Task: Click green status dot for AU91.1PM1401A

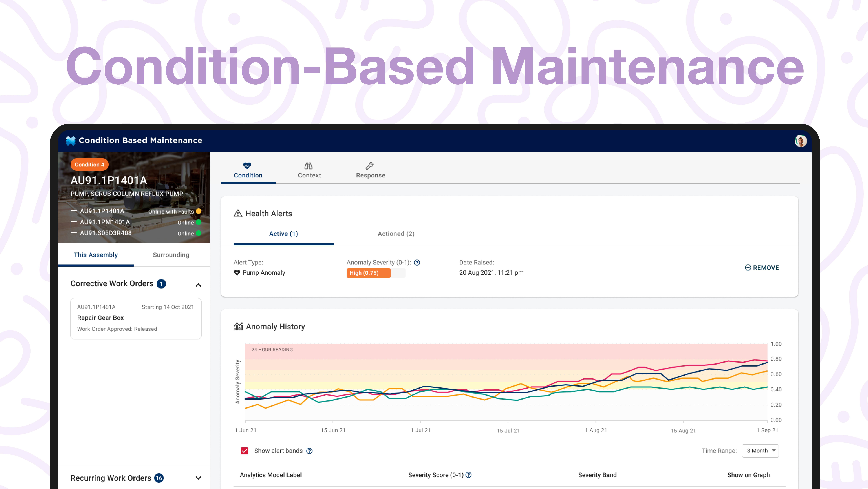Action: coord(199,222)
